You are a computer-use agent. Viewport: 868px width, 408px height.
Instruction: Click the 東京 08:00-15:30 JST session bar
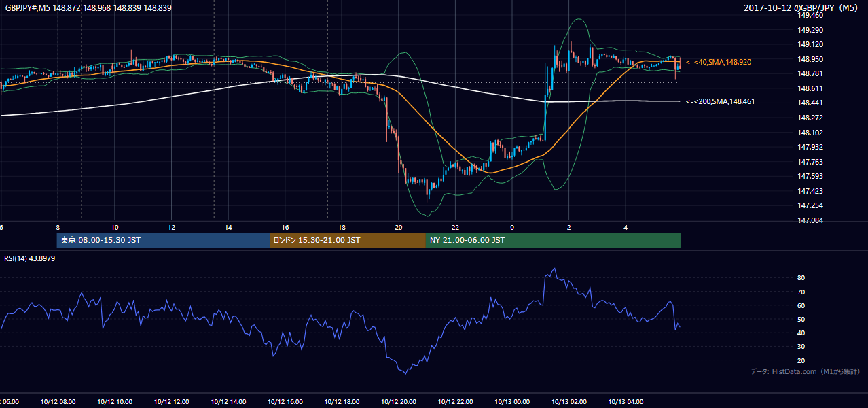[x=163, y=240]
